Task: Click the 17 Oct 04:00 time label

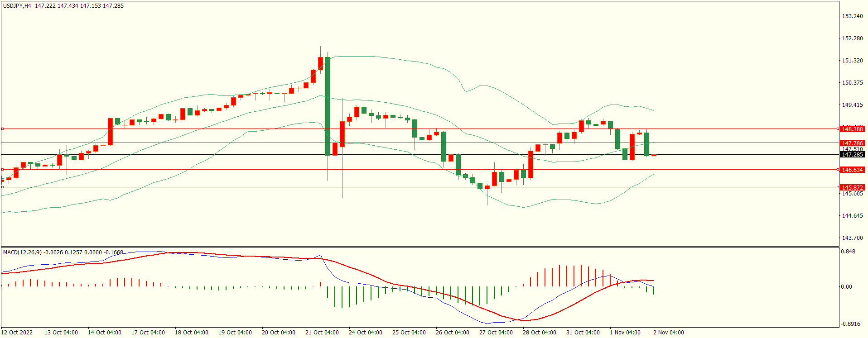Action: click(x=148, y=333)
